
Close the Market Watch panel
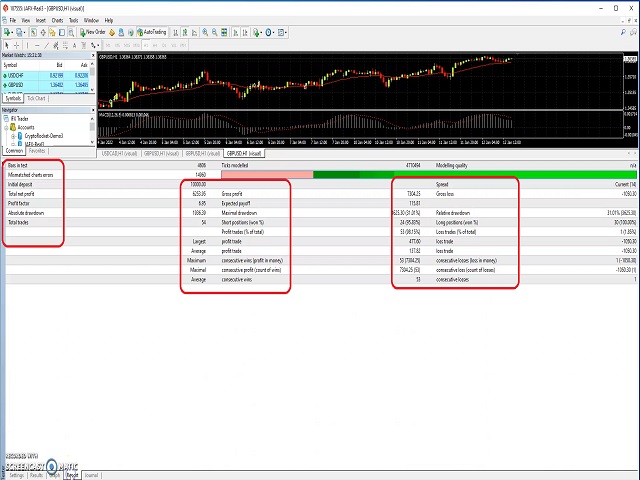[93, 55]
